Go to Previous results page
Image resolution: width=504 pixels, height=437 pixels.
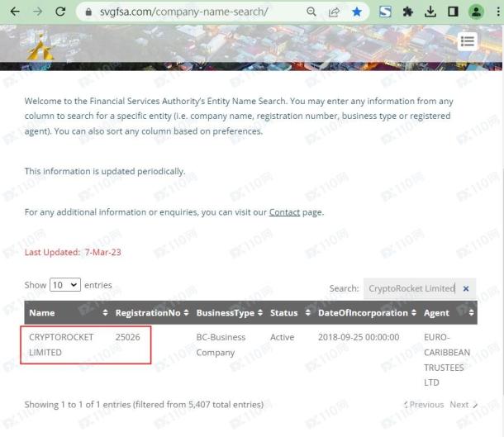point(424,405)
